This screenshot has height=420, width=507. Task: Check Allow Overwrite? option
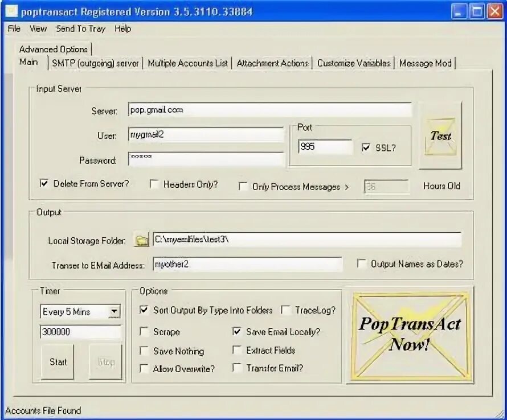[144, 369]
